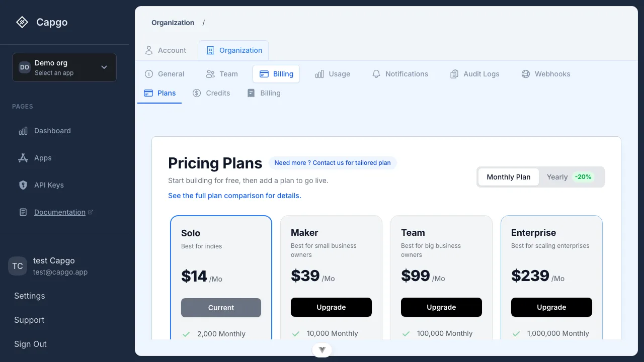Open the full plan comparison link

234,196
